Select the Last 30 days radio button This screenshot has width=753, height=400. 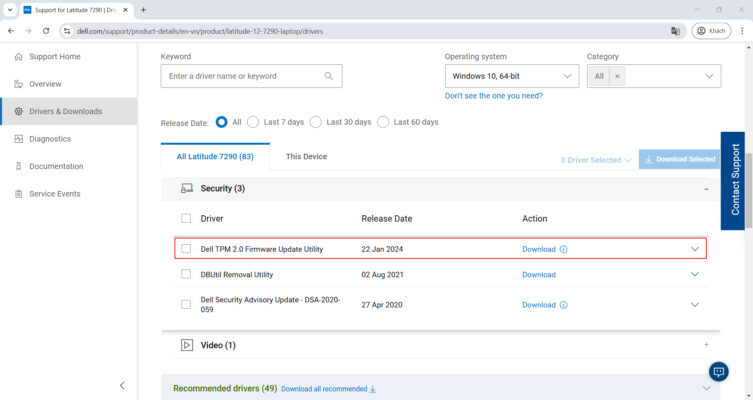click(x=316, y=122)
